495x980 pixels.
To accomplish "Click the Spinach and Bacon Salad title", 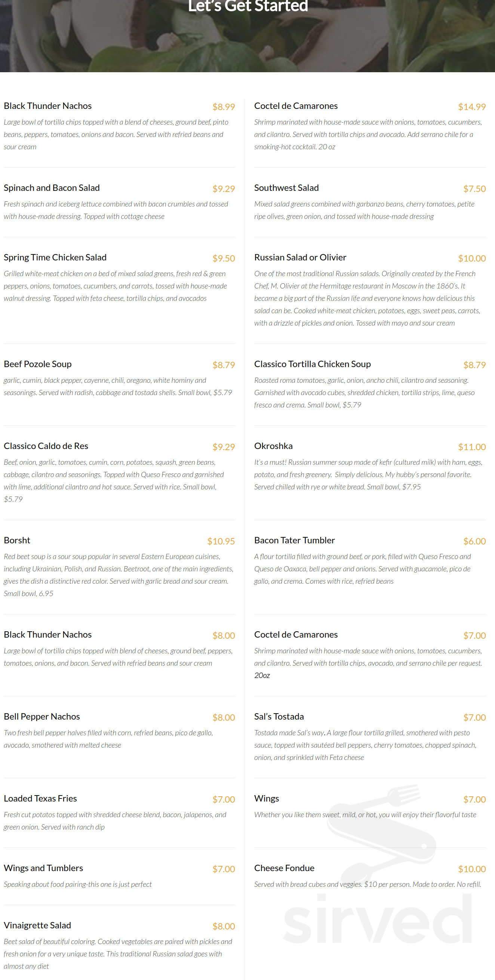I will tap(52, 187).
